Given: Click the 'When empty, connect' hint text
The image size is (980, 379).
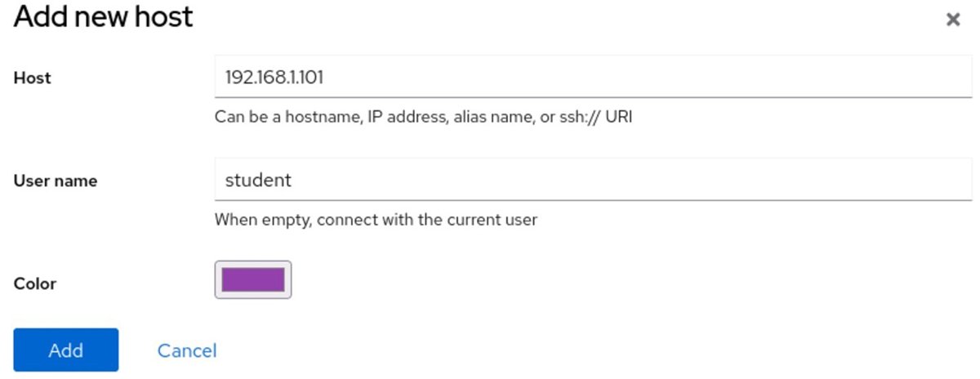Looking at the screenshot, I should point(376,220).
